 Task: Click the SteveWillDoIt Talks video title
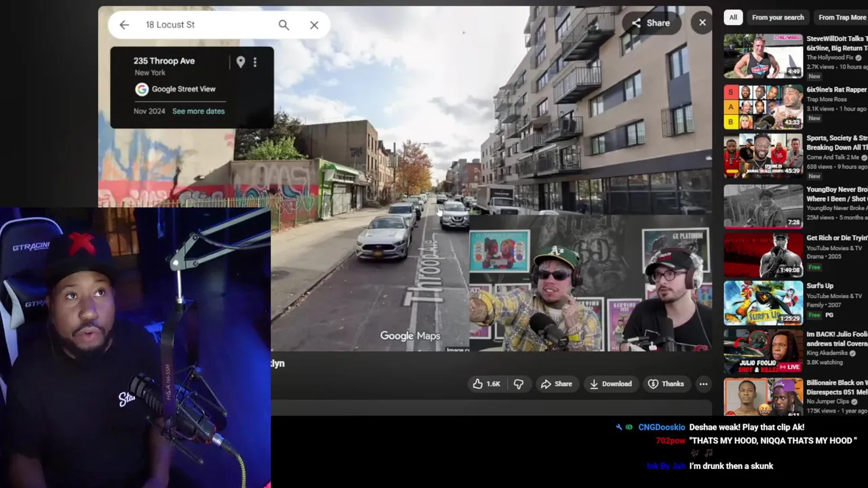tap(837, 43)
